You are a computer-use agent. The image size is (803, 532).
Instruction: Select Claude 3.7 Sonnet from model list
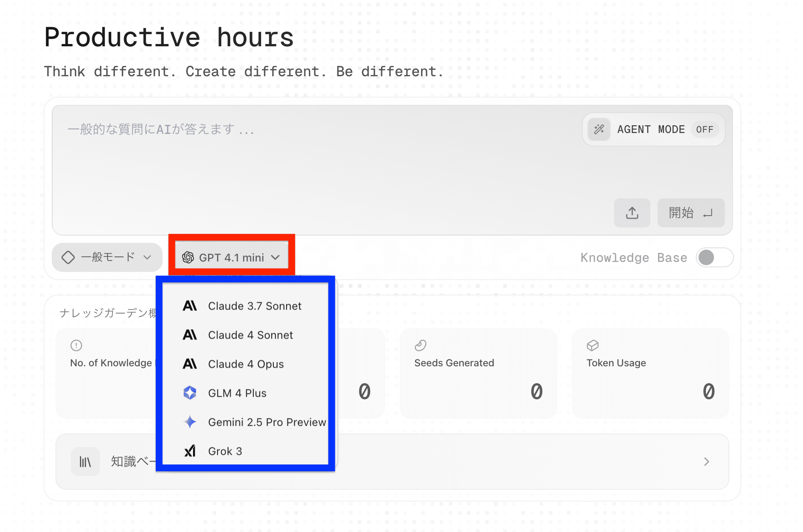click(245, 306)
